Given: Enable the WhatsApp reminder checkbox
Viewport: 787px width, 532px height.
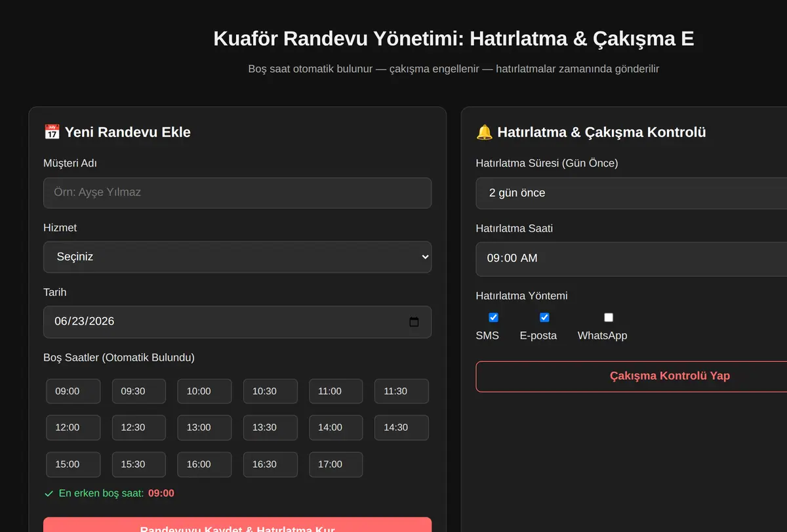Looking at the screenshot, I should click(x=609, y=317).
